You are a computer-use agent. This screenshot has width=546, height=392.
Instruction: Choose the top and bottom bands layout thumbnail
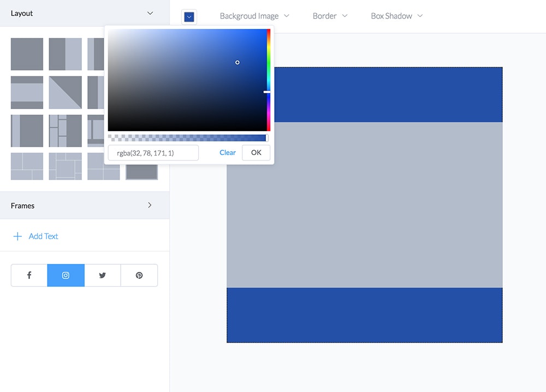tap(27, 93)
